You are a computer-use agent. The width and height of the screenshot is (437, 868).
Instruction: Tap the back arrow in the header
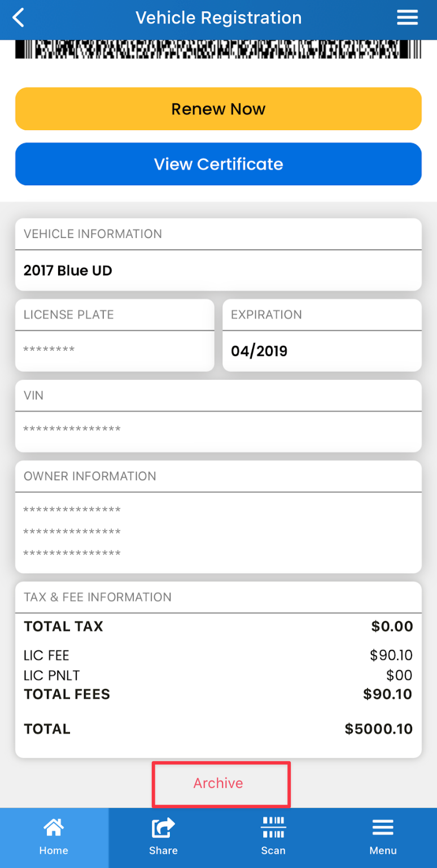19,18
